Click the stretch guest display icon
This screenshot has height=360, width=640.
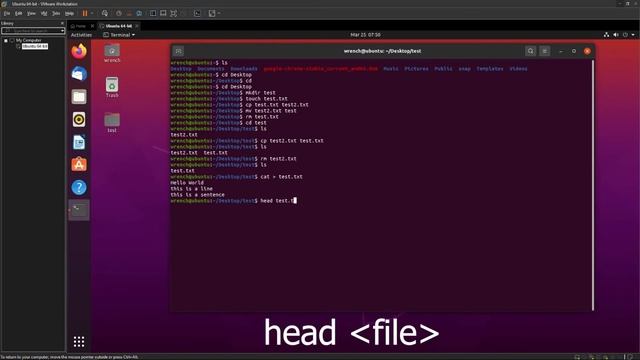coord(212,13)
